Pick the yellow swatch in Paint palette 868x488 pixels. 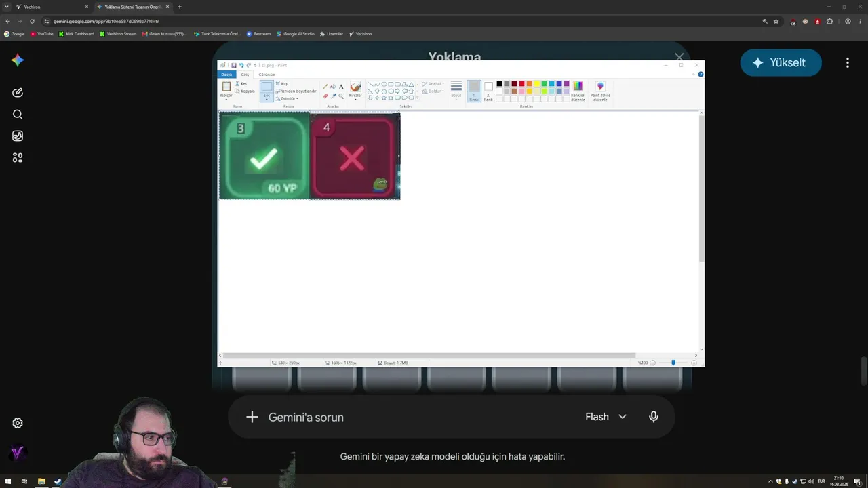tap(537, 84)
